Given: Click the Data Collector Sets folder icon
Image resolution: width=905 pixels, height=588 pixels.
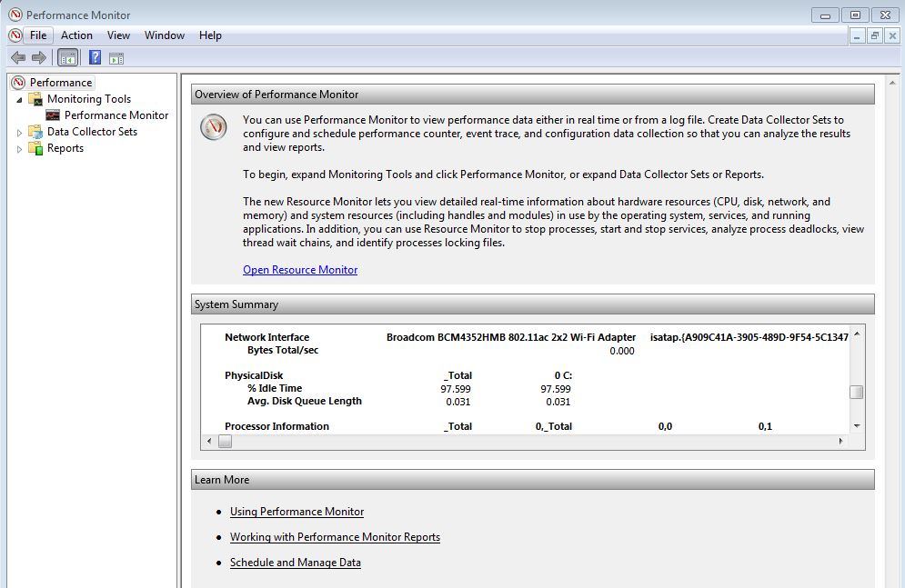Looking at the screenshot, I should (35, 132).
